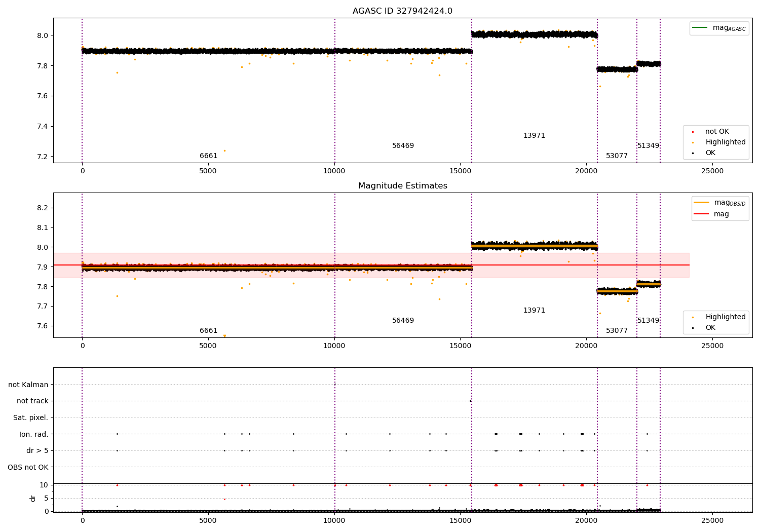Click the 8.1 tick on Magnitude Estimates axis
Image resolution: width=760 pixels, height=532 pixels.
(x=43, y=227)
